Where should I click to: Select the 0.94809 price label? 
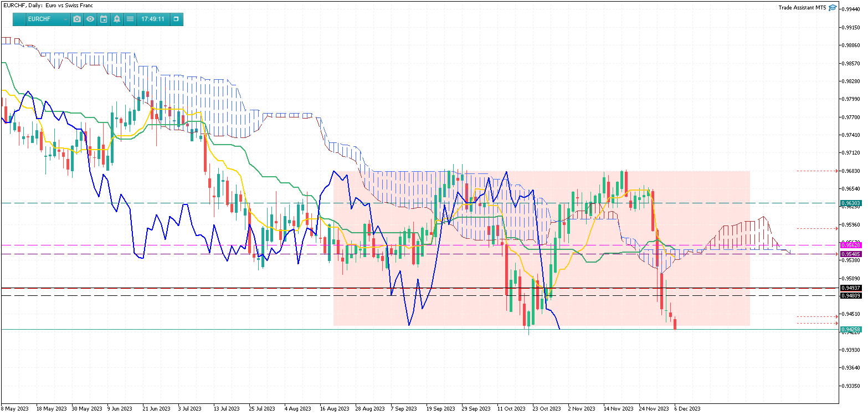click(850, 296)
